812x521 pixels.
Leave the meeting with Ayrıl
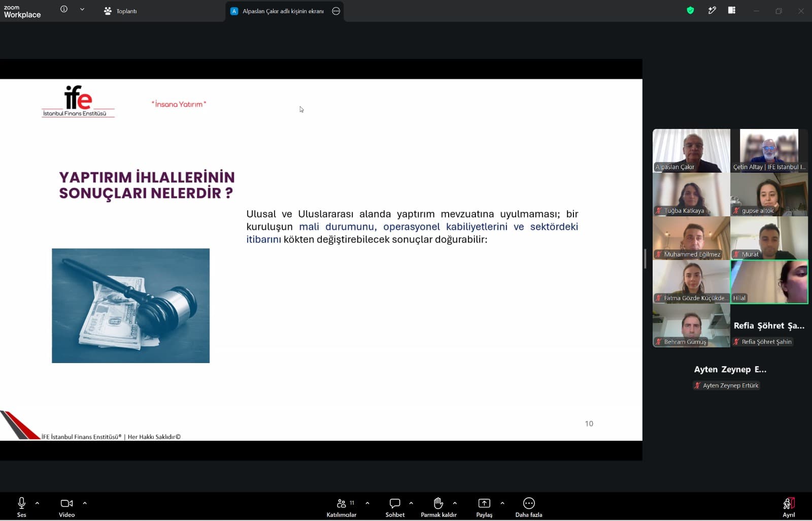click(x=789, y=507)
